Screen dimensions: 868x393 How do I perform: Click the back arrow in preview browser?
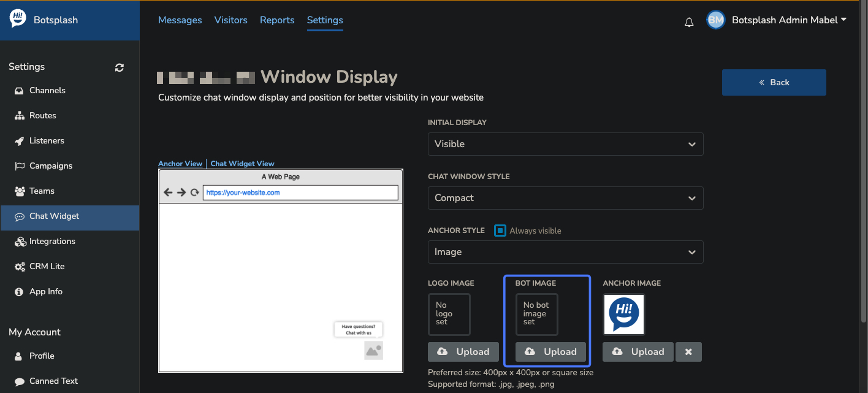pyautogui.click(x=168, y=193)
